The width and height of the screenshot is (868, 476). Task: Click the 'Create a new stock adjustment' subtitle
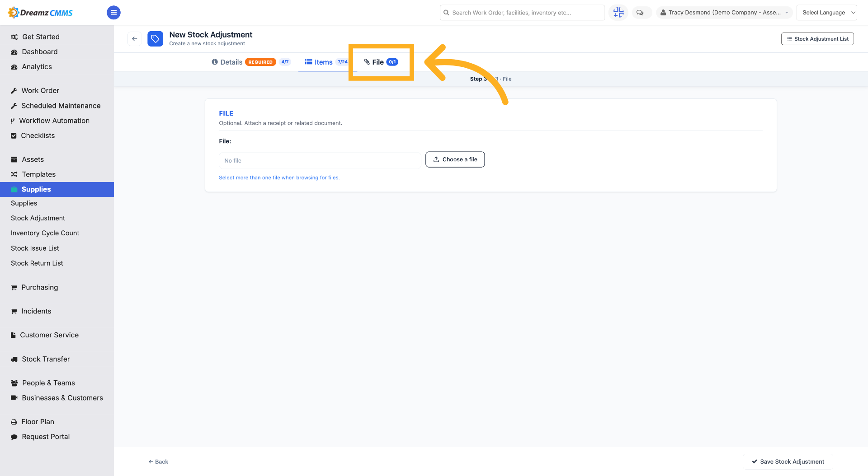click(x=207, y=44)
